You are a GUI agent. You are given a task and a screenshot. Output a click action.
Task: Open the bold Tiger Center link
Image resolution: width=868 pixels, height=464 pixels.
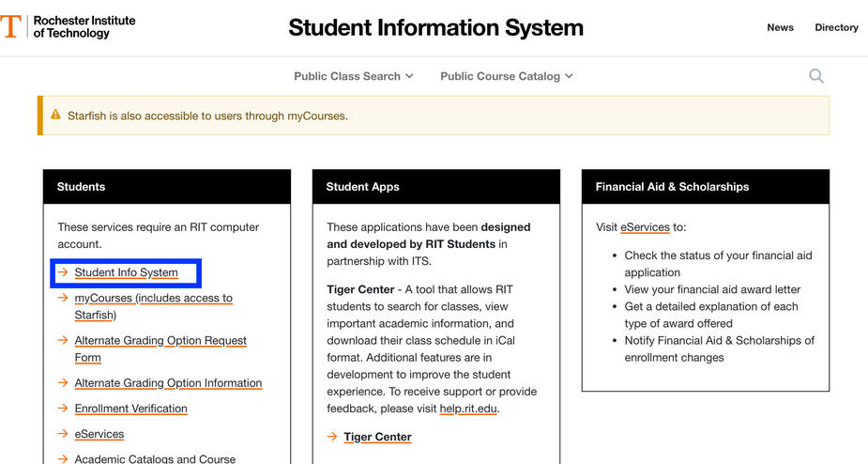[x=377, y=437]
